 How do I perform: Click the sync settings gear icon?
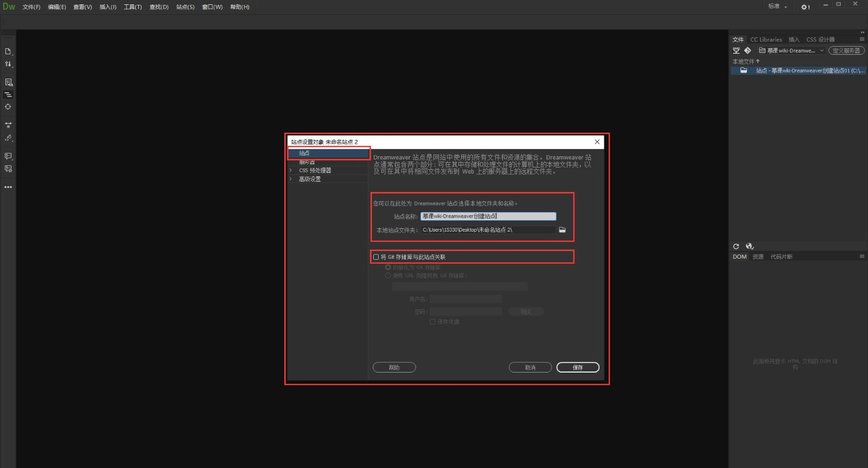[805, 7]
